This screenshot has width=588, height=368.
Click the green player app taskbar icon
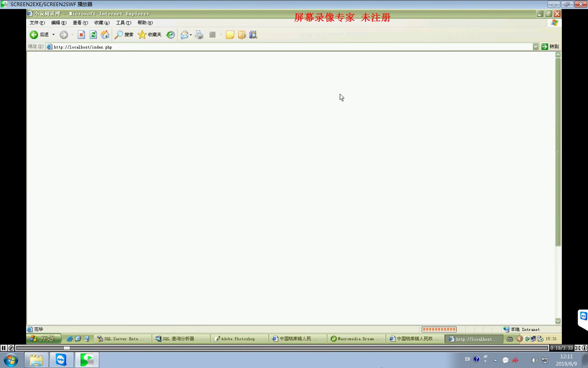pyautogui.click(x=86, y=360)
